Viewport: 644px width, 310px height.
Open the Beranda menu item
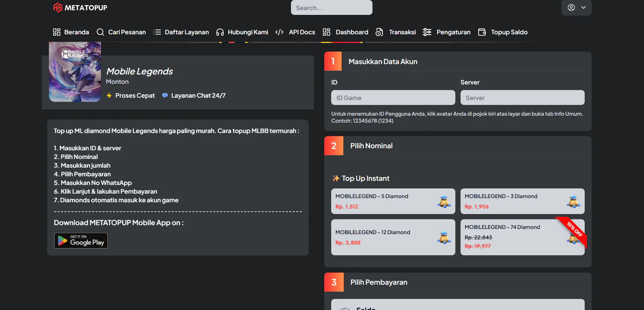coord(71,32)
